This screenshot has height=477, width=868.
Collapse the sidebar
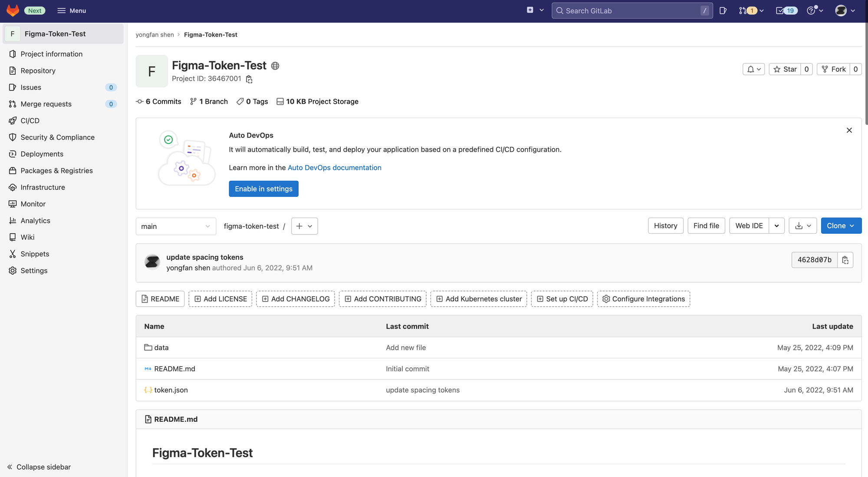pos(39,467)
